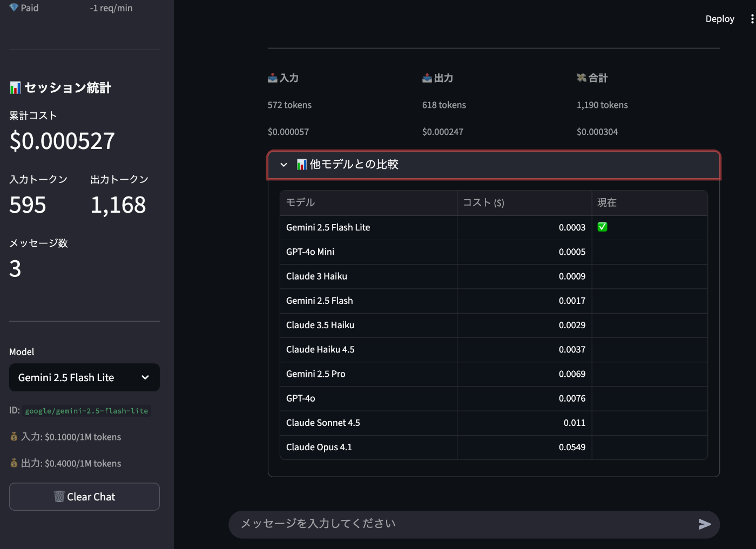The height and width of the screenshot is (549, 756).
Task: Click the $0.000527 cumulative cost value
Action: [62, 141]
